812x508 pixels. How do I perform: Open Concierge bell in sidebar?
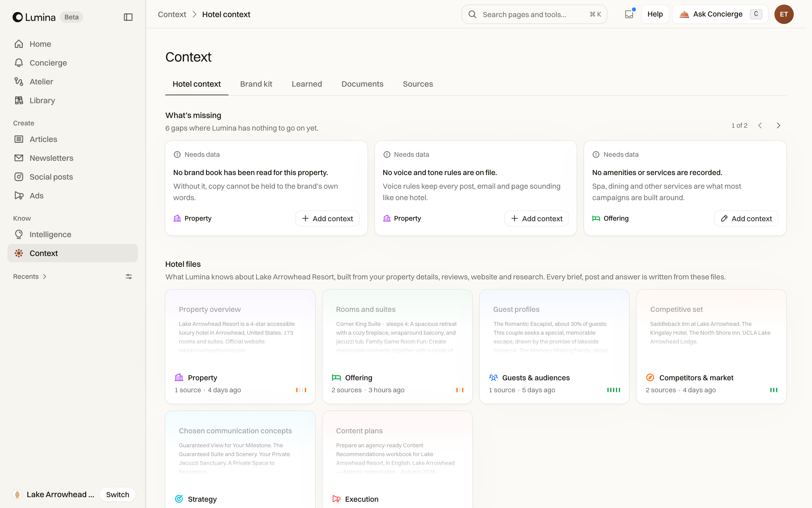click(x=73, y=63)
